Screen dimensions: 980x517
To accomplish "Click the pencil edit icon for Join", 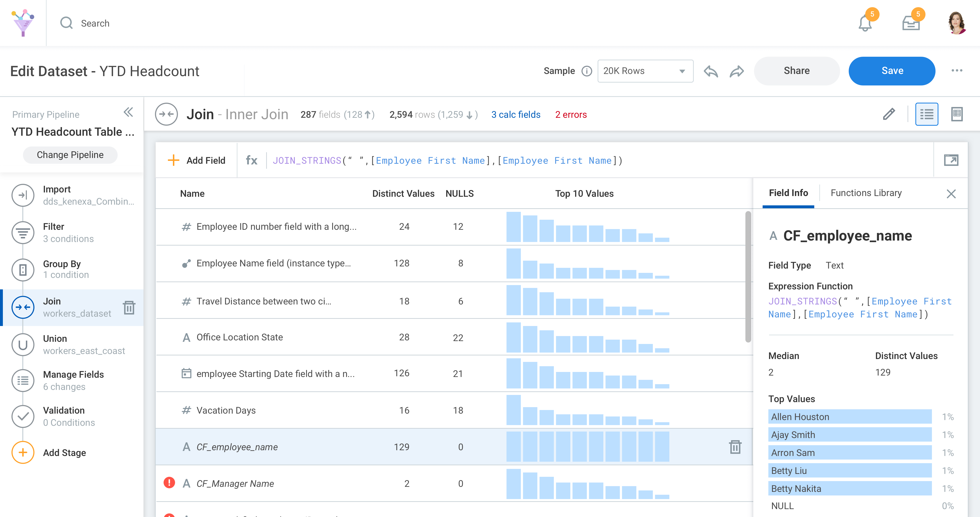I will 889,114.
